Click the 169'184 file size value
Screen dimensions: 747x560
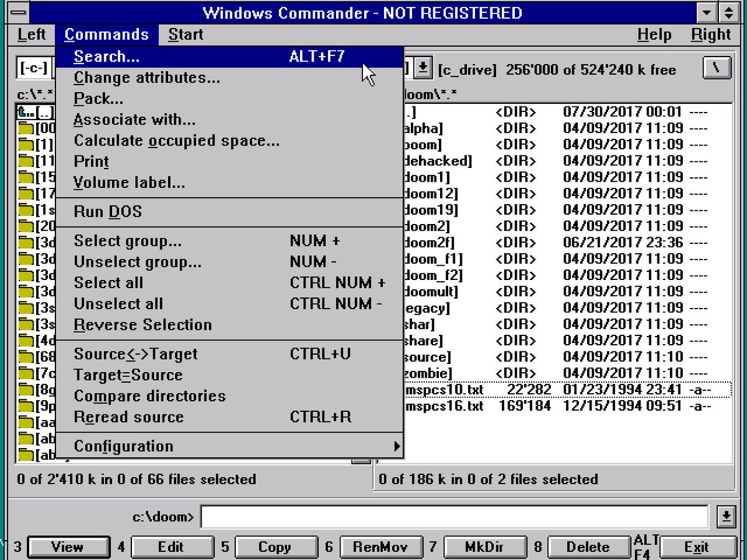pos(525,406)
